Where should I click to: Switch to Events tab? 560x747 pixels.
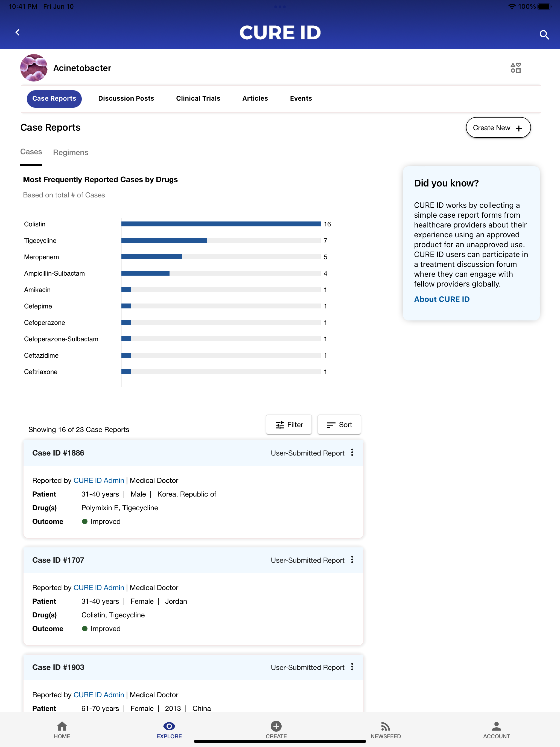301,99
